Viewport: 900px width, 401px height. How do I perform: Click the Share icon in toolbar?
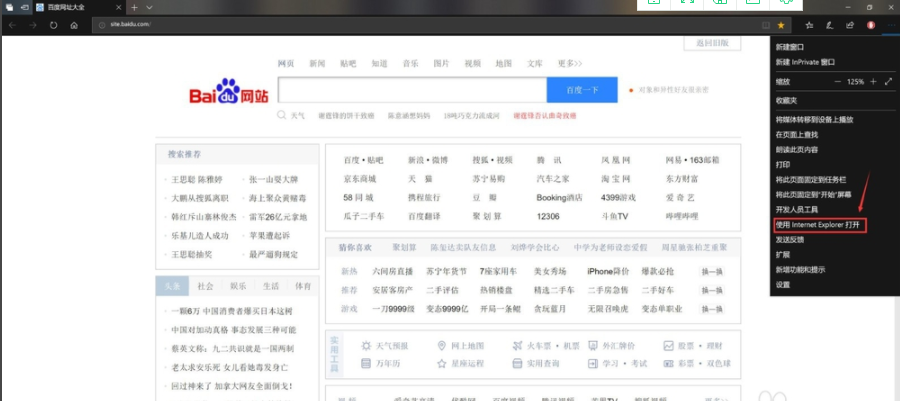[x=850, y=25]
